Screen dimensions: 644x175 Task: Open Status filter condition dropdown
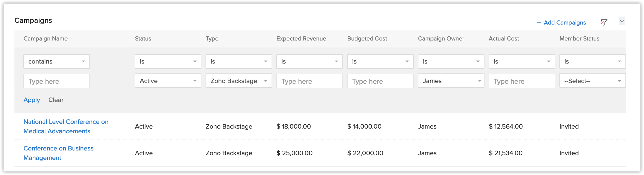click(x=168, y=61)
